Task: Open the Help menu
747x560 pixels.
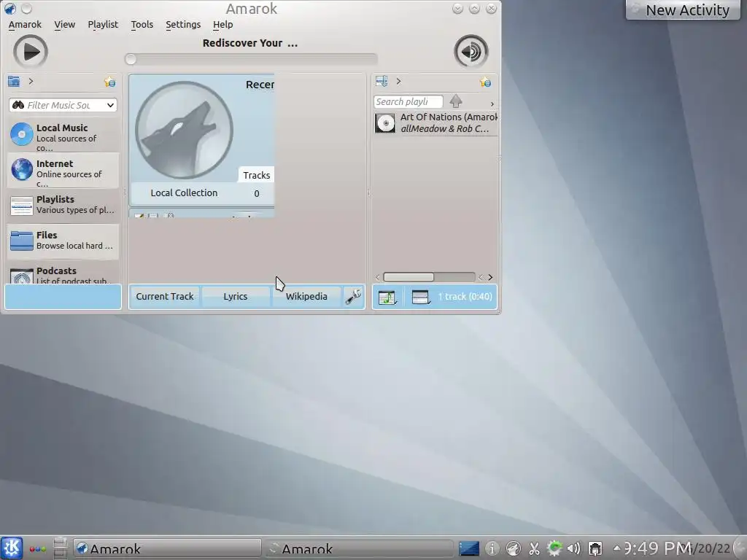Action: point(222,24)
